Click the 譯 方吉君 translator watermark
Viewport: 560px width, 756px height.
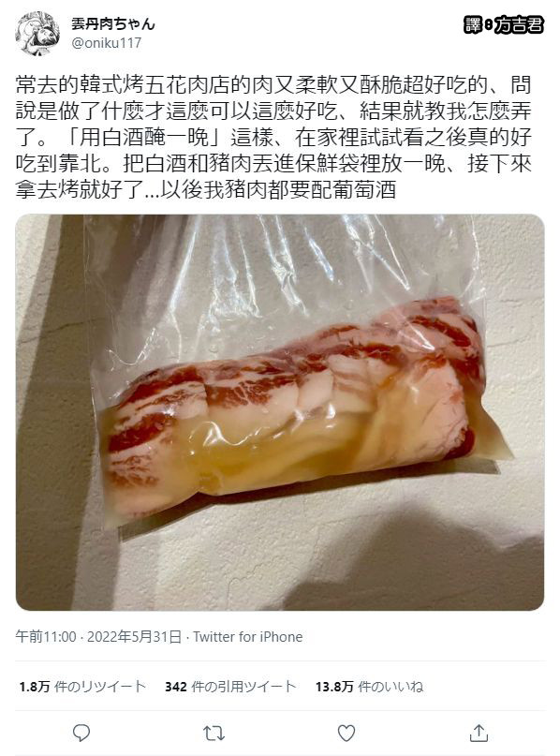[504, 24]
